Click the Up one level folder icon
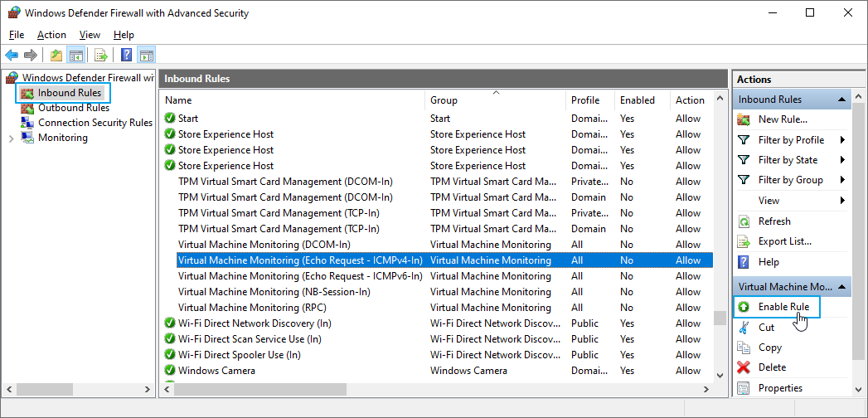868x418 pixels. (56, 55)
